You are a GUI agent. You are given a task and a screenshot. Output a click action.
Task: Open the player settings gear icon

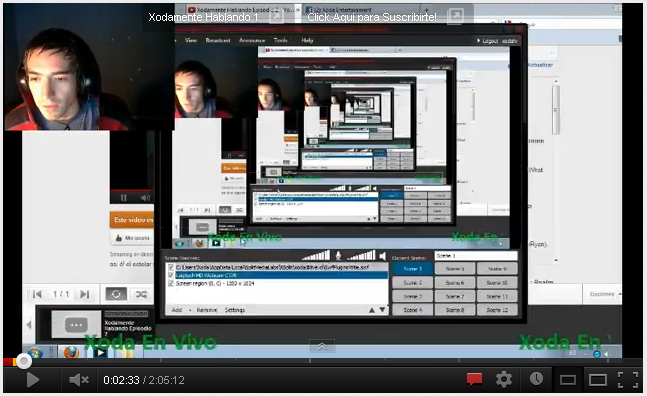(x=504, y=379)
